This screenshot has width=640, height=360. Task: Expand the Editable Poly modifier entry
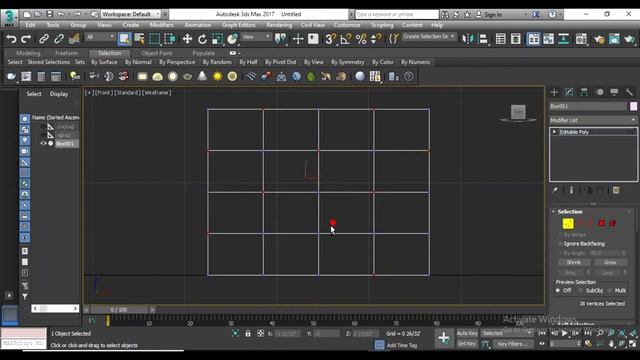point(554,132)
